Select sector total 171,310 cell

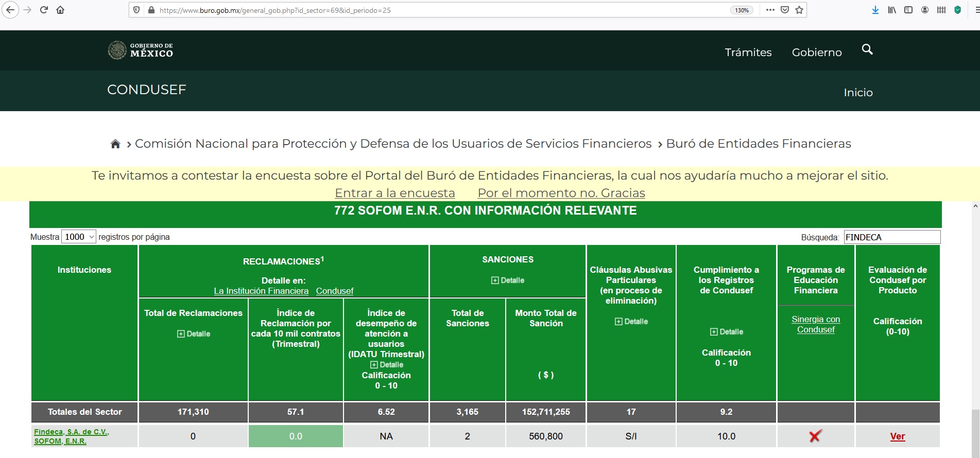[x=193, y=412]
